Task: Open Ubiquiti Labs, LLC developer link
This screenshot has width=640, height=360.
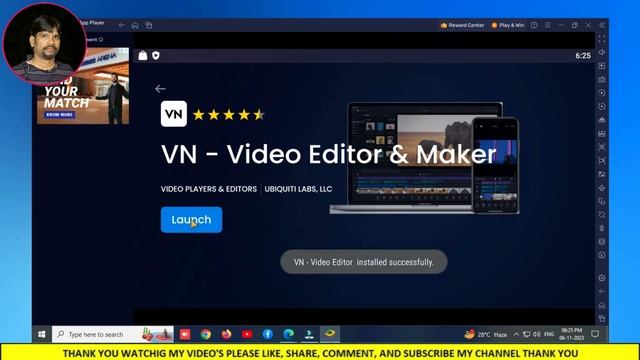Action: 298,189
